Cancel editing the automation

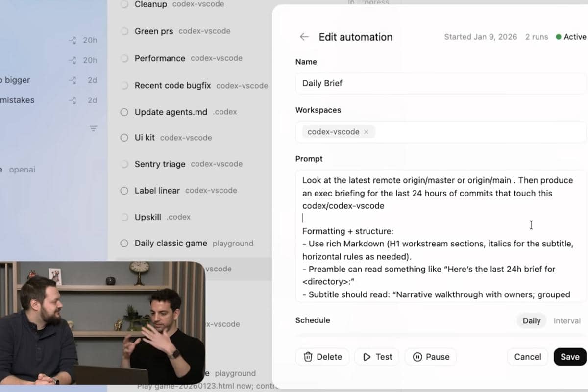pyautogui.click(x=527, y=357)
